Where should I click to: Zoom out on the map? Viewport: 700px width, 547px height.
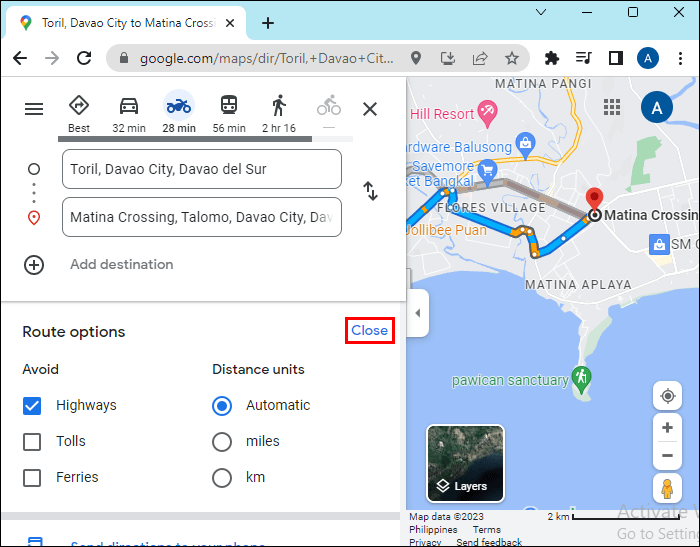click(x=667, y=455)
